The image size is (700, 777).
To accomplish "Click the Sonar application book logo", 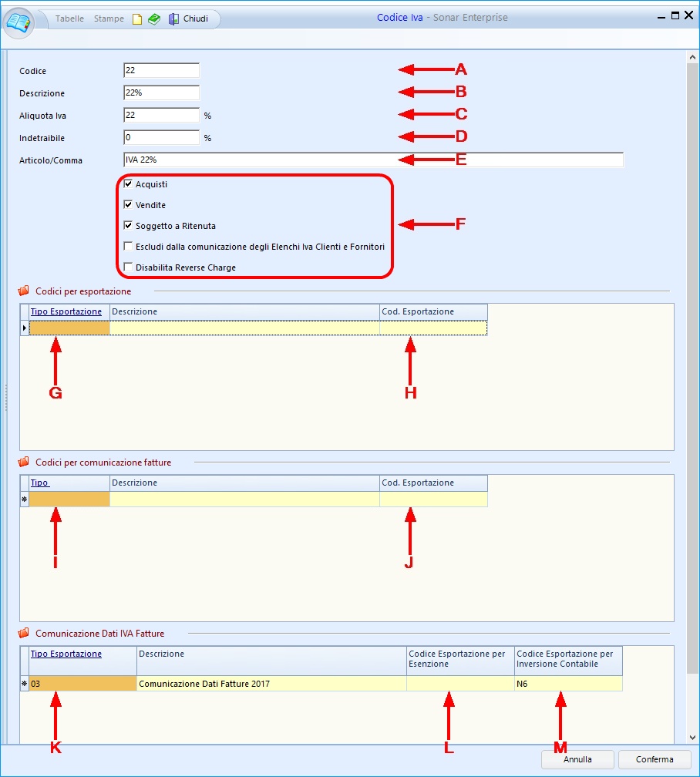I will (x=19, y=22).
